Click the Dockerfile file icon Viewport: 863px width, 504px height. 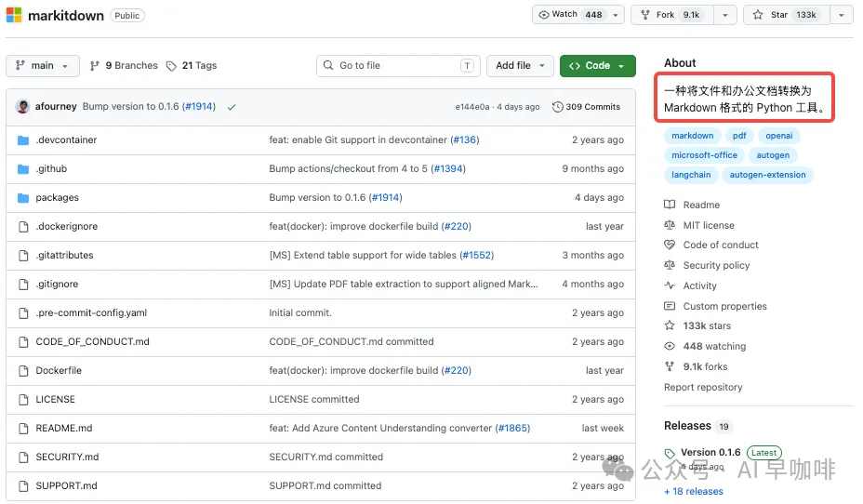[23, 371]
